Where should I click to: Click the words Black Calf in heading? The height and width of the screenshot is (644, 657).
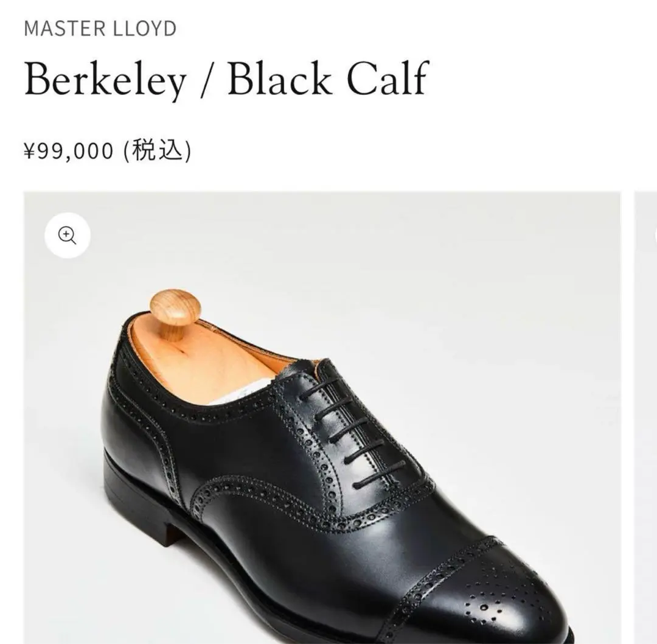click(x=328, y=79)
